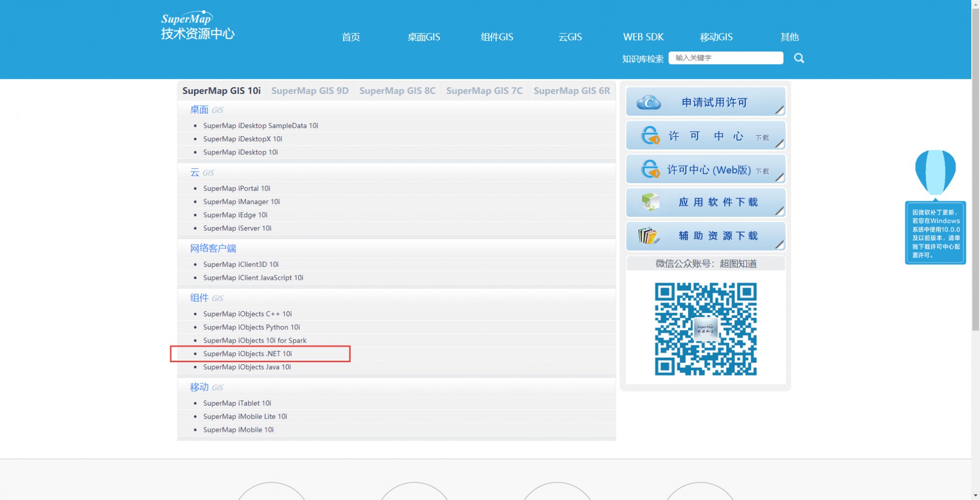Click the 申请试用许可 button
980x500 pixels.
click(706, 102)
